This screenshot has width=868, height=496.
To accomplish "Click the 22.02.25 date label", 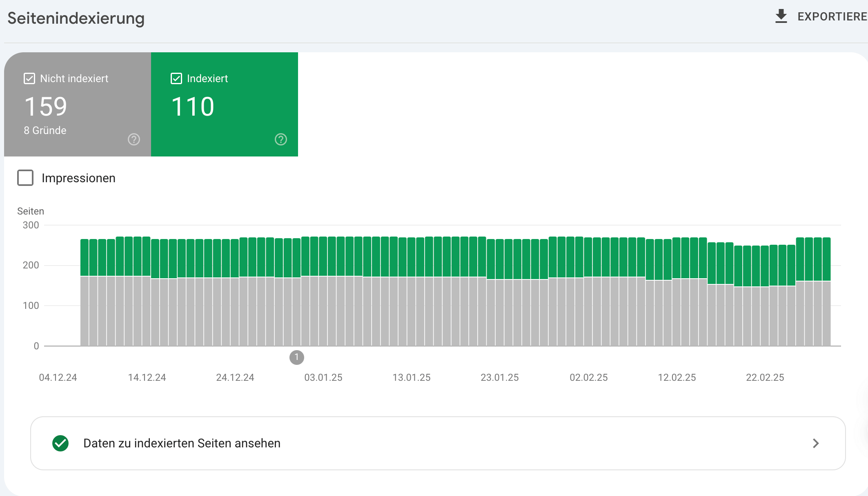I will [765, 378].
